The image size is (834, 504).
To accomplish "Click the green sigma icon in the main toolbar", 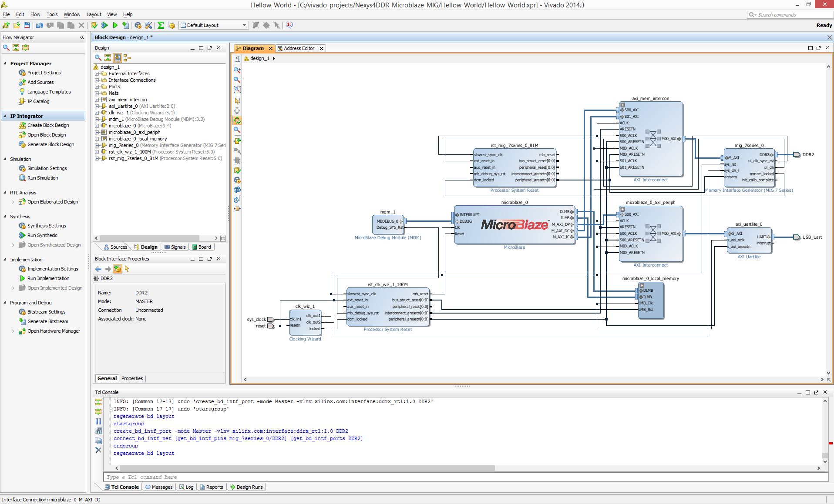I will [161, 25].
